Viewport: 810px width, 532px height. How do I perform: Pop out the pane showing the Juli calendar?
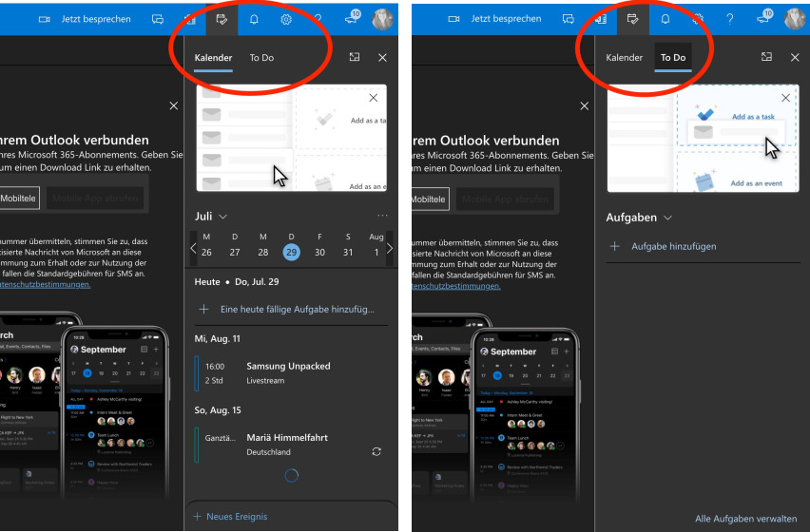click(354, 58)
